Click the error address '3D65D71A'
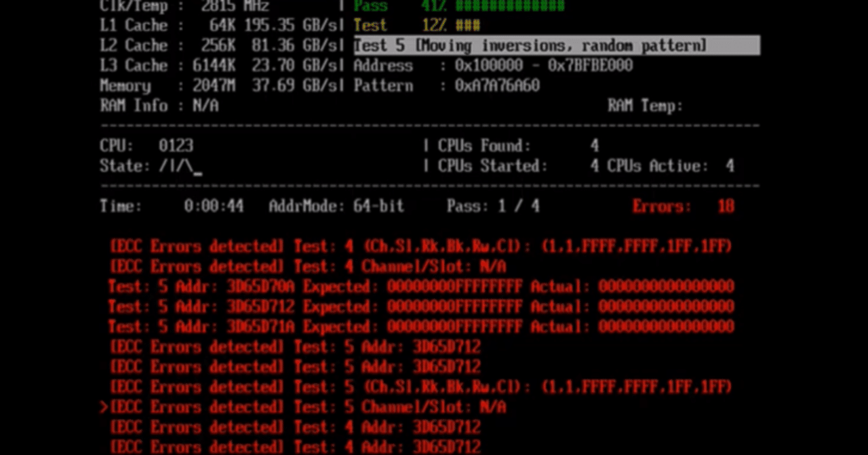The image size is (868, 455). point(260,327)
